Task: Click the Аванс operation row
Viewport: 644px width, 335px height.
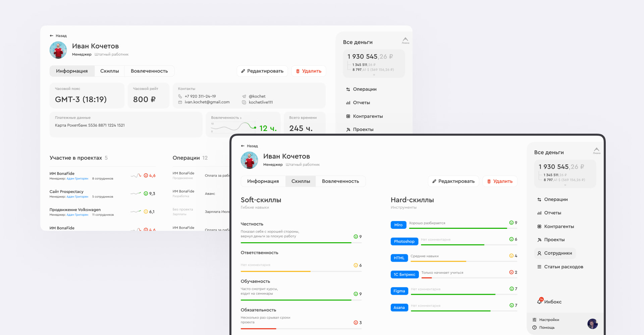Action: point(201,194)
